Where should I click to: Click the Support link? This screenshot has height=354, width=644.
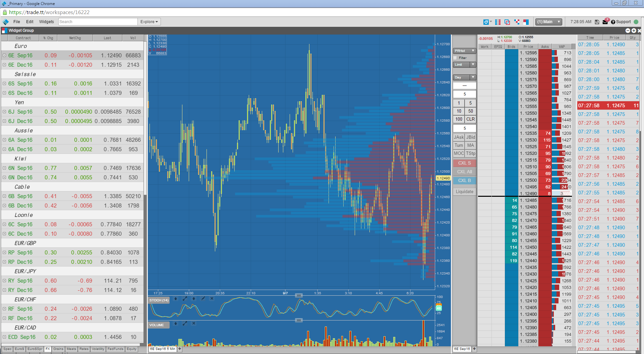pyautogui.click(x=624, y=22)
